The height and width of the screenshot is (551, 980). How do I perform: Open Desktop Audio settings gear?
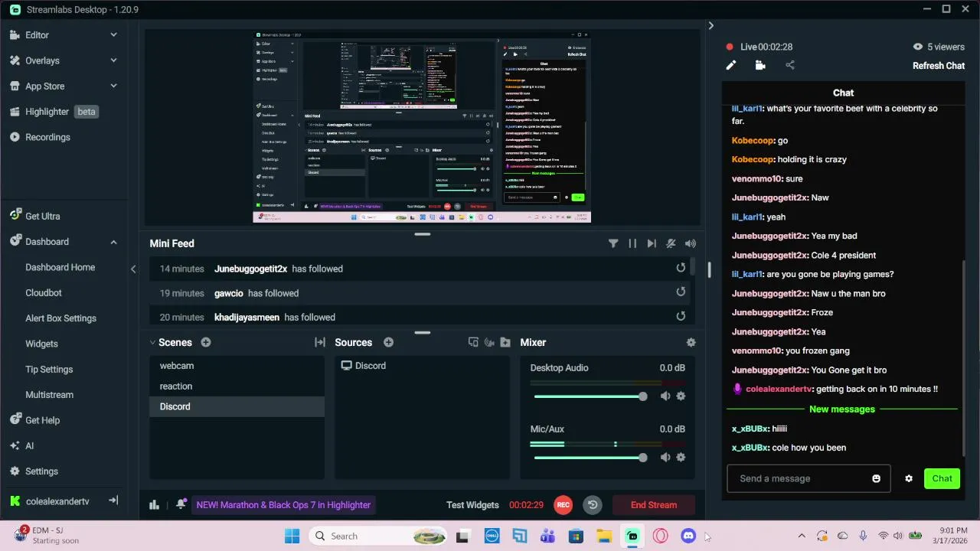681,396
